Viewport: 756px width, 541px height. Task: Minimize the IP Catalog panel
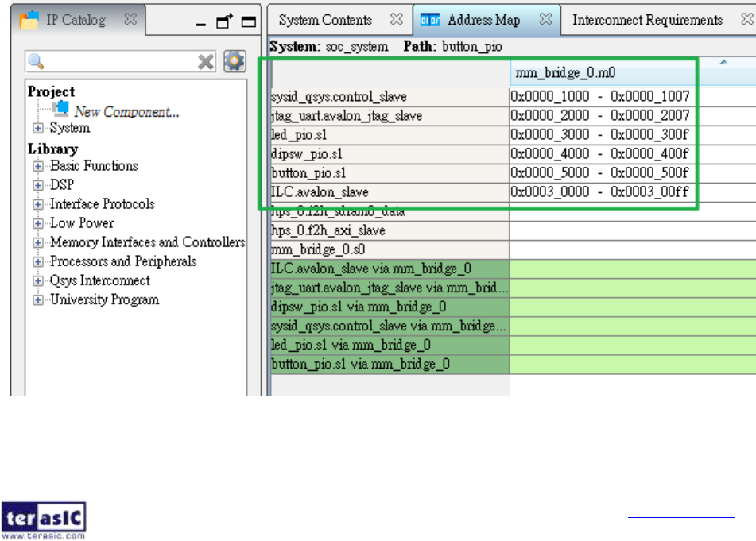(x=201, y=23)
